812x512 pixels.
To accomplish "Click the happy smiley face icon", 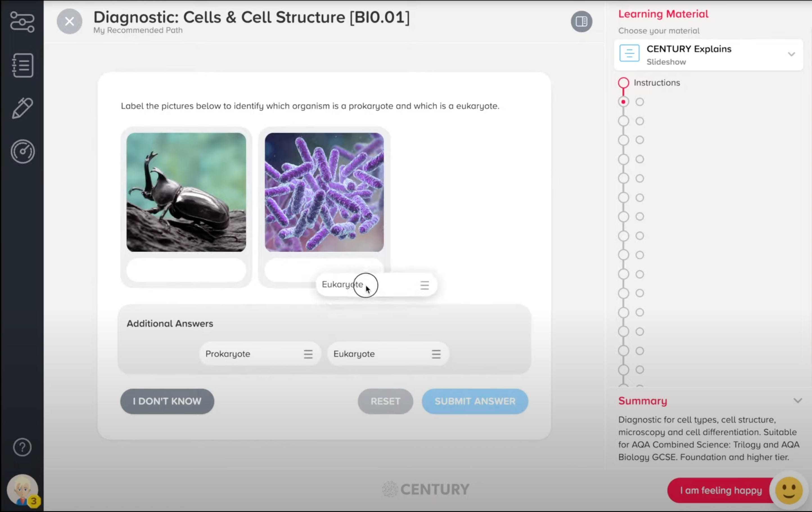I will [x=789, y=490].
